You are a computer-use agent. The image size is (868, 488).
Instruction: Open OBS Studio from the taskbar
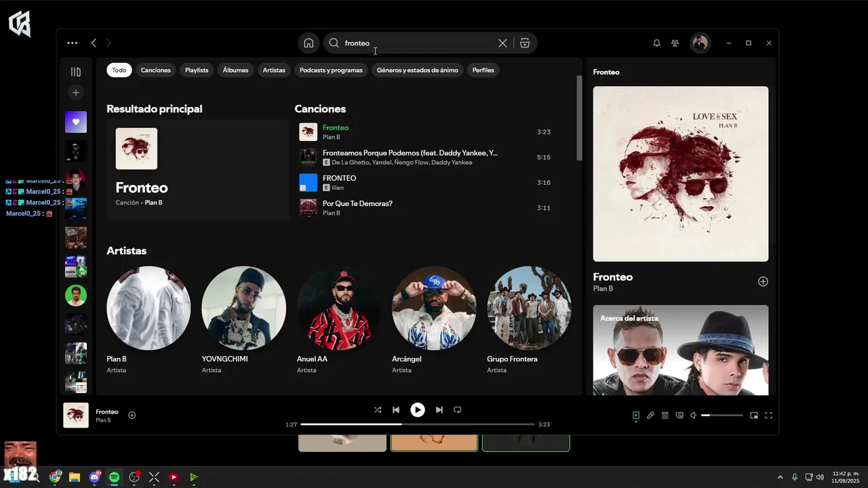pos(134,477)
